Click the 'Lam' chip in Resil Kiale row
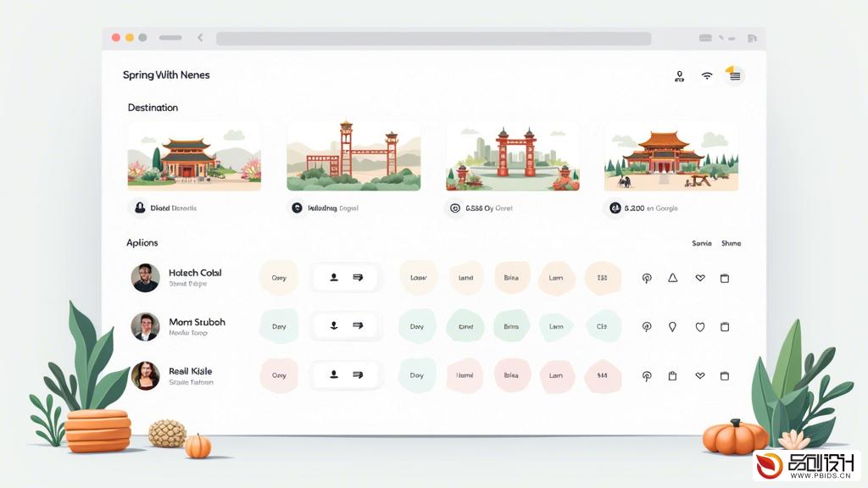The height and width of the screenshot is (488, 868). 556,375
